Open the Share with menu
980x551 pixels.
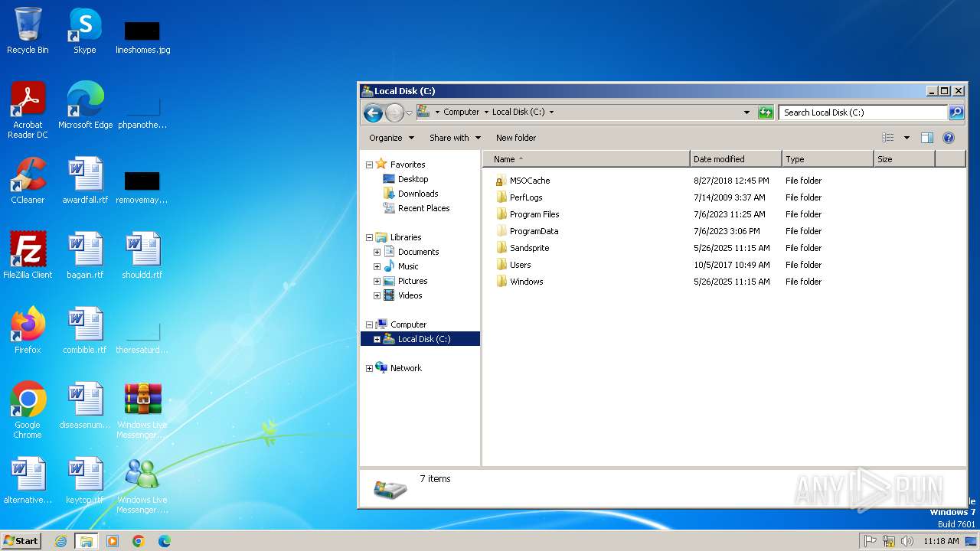pos(455,138)
